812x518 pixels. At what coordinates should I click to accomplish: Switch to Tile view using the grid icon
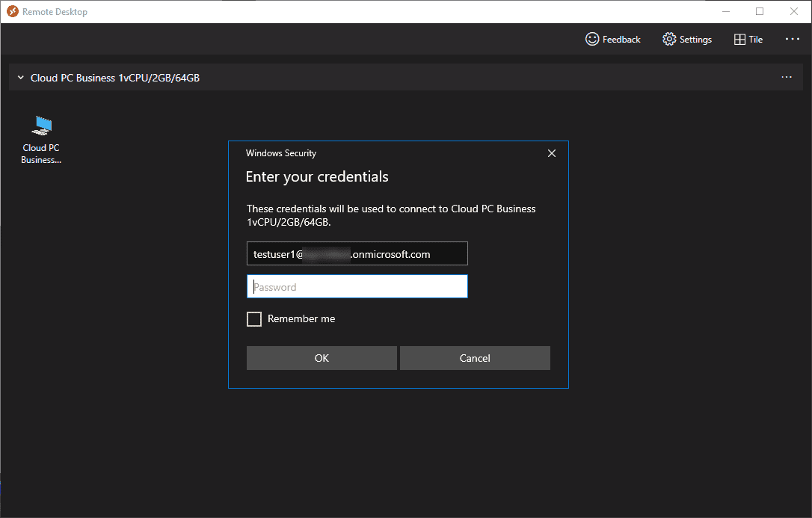(741, 39)
